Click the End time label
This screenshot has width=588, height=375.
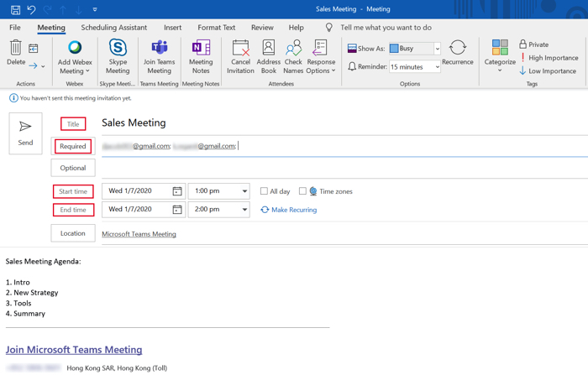pyautogui.click(x=73, y=210)
